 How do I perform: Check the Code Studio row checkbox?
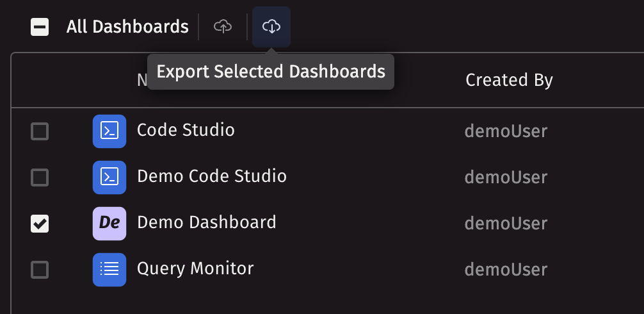pyautogui.click(x=40, y=131)
